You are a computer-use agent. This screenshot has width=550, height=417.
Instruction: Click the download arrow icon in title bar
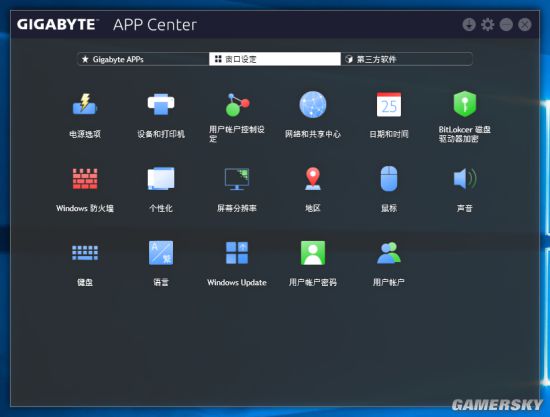pos(469,25)
